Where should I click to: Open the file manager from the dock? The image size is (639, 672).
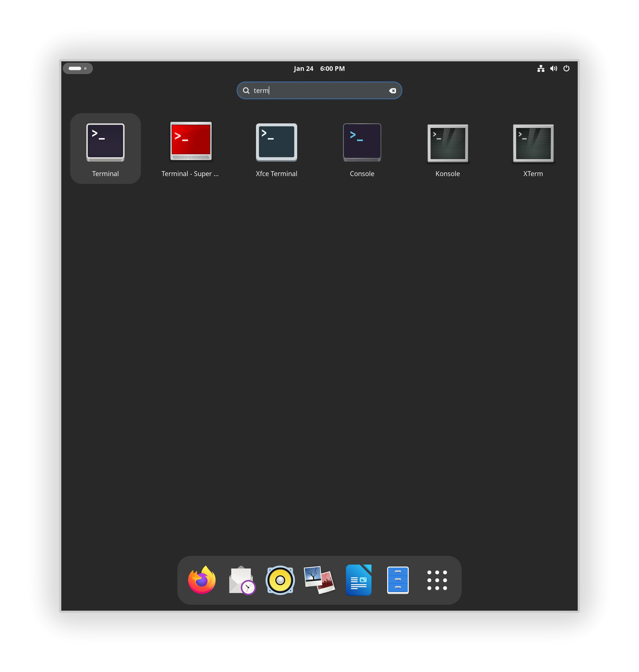coord(398,580)
